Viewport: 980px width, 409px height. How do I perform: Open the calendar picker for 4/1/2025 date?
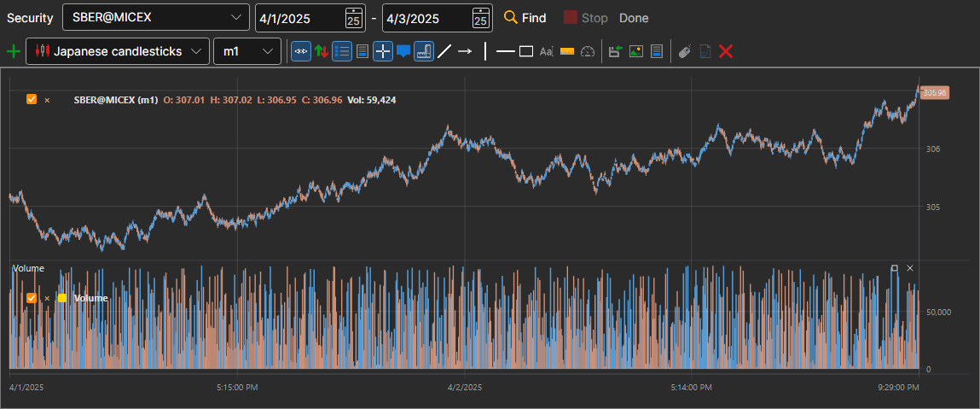pyautogui.click(x=353, y=18)
